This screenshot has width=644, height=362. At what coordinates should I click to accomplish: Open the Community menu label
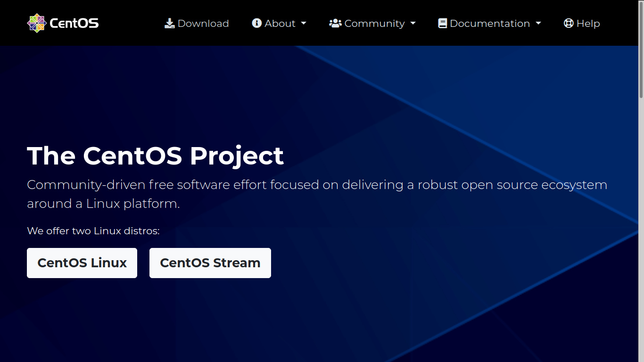coord(374,24)
